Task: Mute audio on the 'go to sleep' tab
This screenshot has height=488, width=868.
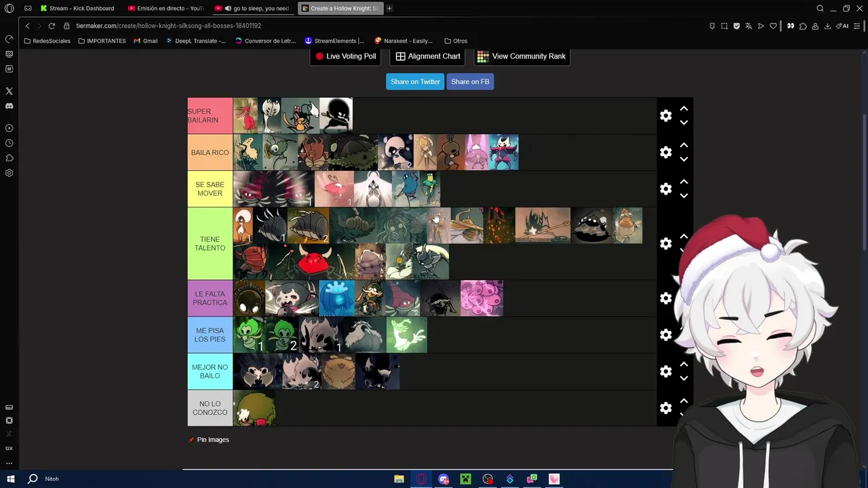Action: click(228, 8)
